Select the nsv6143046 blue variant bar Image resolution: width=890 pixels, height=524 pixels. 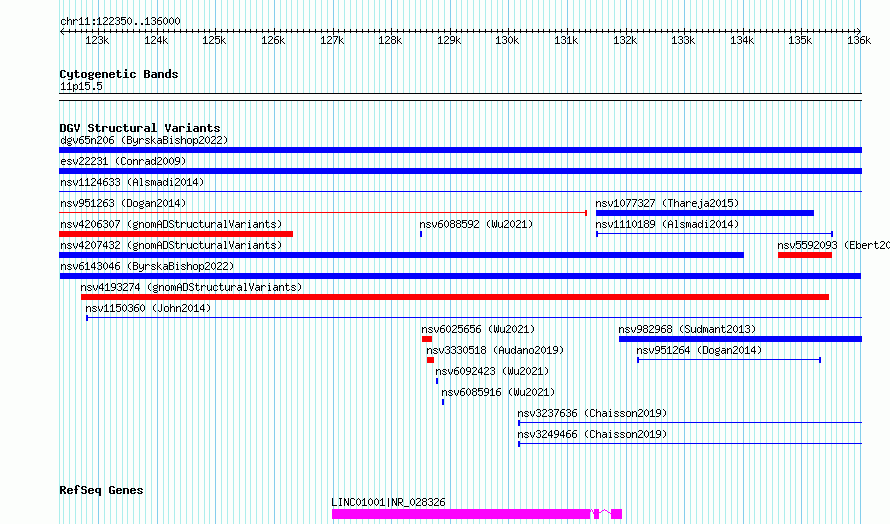click(460, 276)
